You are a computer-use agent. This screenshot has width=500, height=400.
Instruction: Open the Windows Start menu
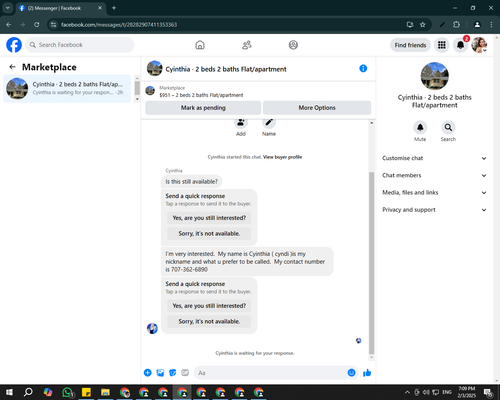(9, 392)
